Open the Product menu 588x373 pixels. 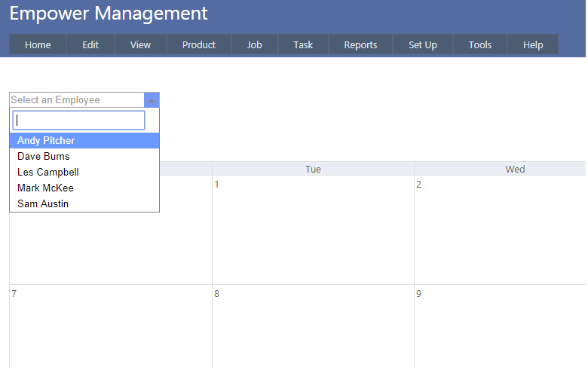click(199, 45)
